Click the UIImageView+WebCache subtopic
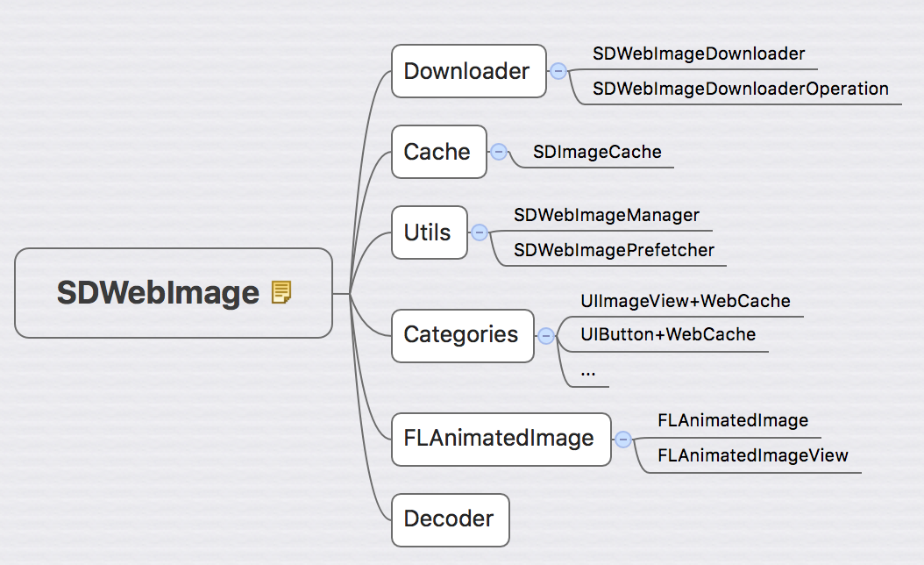This screenshot has height=565, width=924. coord(686,301)
